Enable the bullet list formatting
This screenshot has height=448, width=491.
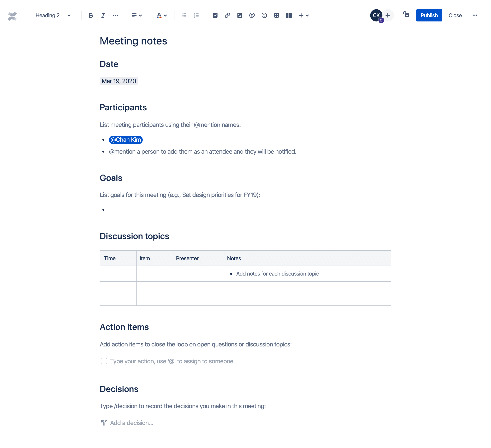click(x=184, y=15)
